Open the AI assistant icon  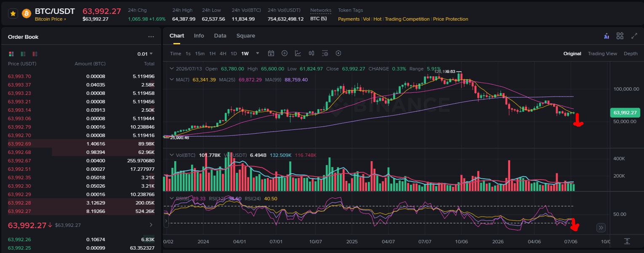coord(607,36)
